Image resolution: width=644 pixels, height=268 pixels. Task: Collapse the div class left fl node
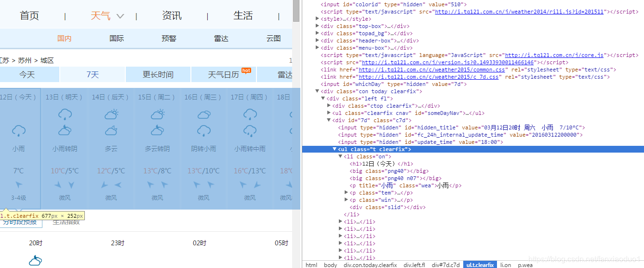pos(323,99)
